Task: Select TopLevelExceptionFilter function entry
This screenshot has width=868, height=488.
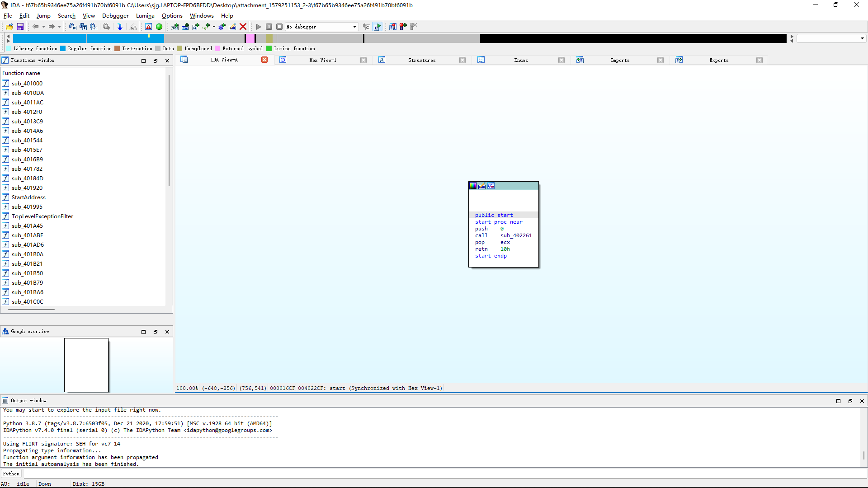Action: (42, 216)
